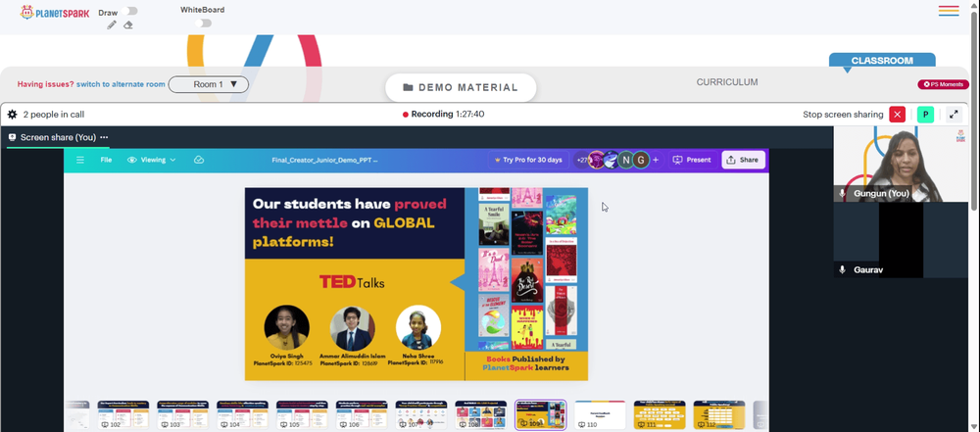
Task: Click the N collaborator avatar
Action: click(x=625, y=160)
